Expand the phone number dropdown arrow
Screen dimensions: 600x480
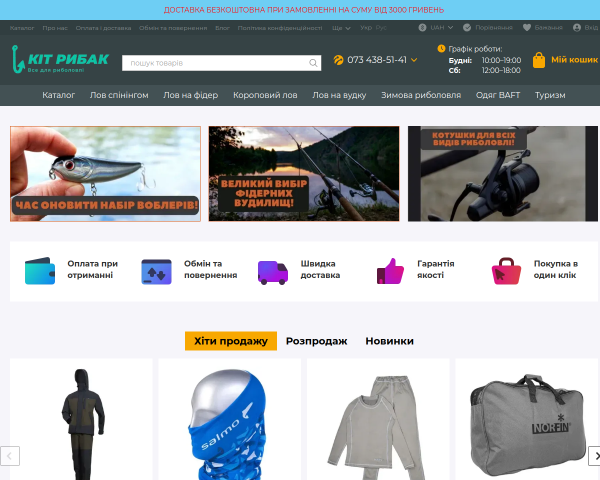coord(414,60)
